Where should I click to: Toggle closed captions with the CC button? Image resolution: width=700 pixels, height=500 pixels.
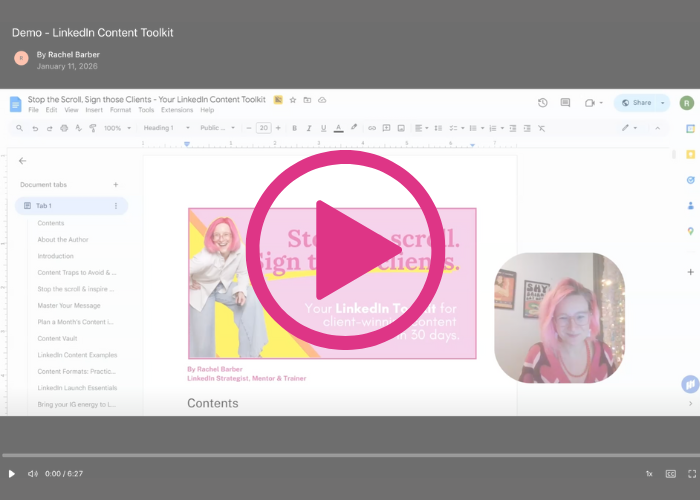pyautogui.click(x=671, y=473)
